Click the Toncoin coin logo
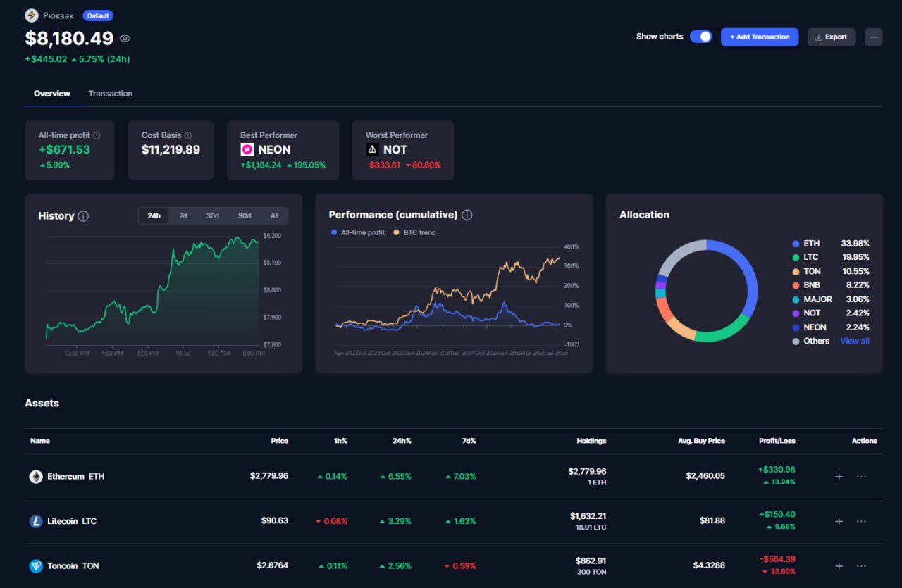The height and width of the screenshot is (588, 902). point(36,565)
